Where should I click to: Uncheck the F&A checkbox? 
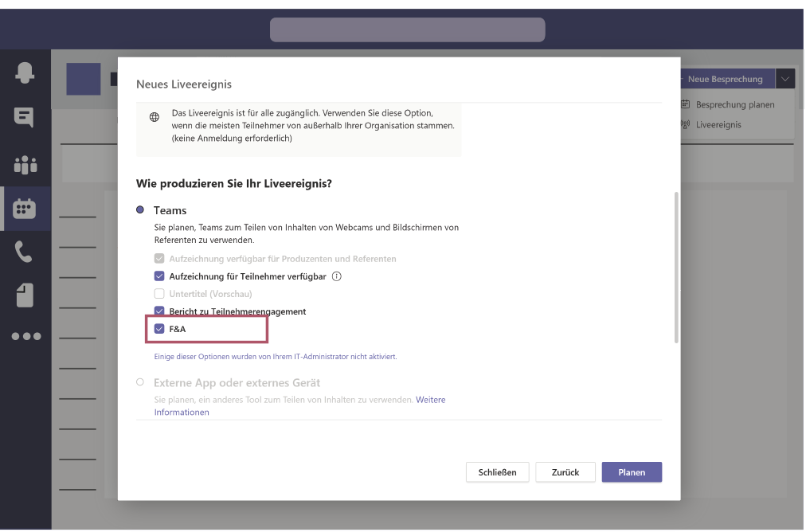159,329
